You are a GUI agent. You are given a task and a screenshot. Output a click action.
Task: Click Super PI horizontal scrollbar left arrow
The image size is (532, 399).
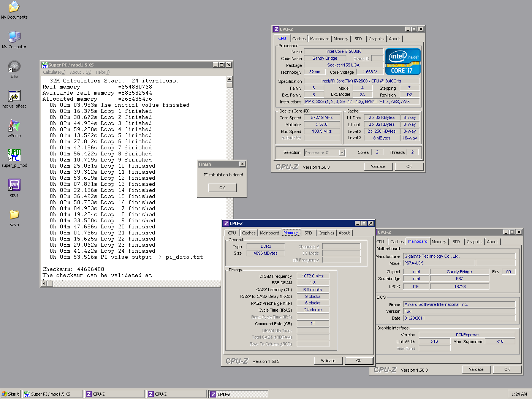tap(44, 283)
